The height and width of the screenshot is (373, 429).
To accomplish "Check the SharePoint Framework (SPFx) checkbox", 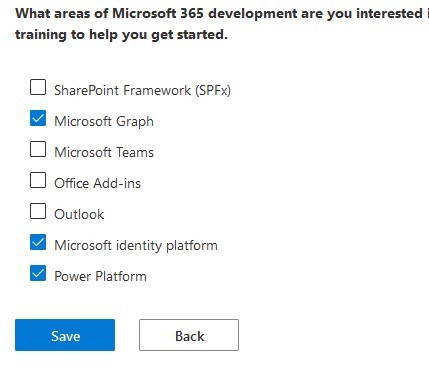I will (38, 87).
